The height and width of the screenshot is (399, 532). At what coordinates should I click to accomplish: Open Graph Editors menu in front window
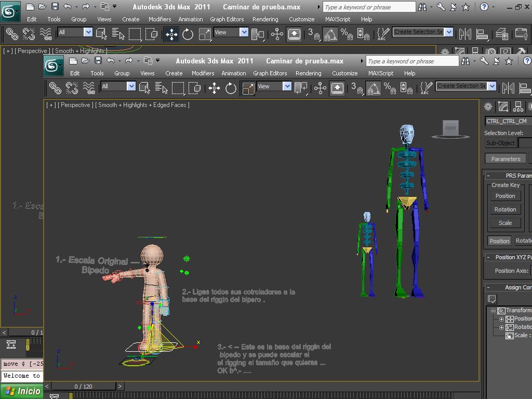[270, 73]
